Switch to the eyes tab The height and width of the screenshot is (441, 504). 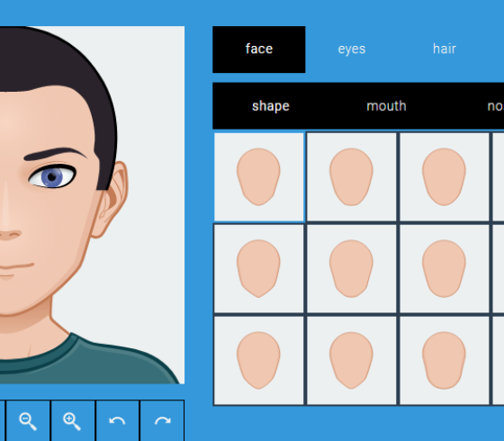pyautogui.click(x=352, y=49)
